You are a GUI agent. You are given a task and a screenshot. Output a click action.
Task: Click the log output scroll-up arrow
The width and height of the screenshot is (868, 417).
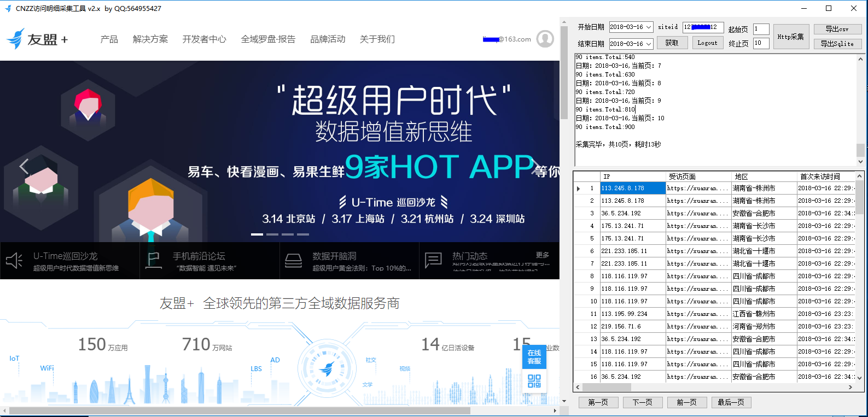[x=860, y=58]
